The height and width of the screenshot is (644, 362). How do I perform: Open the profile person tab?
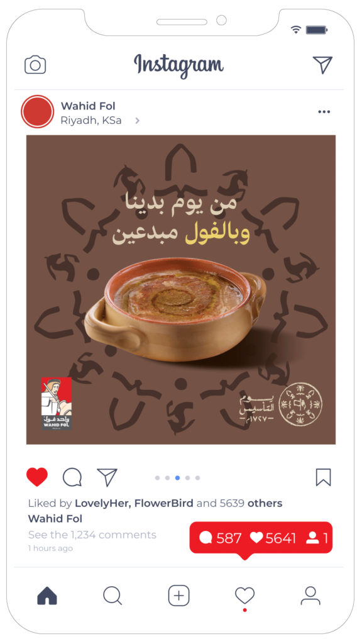point(310,596)
